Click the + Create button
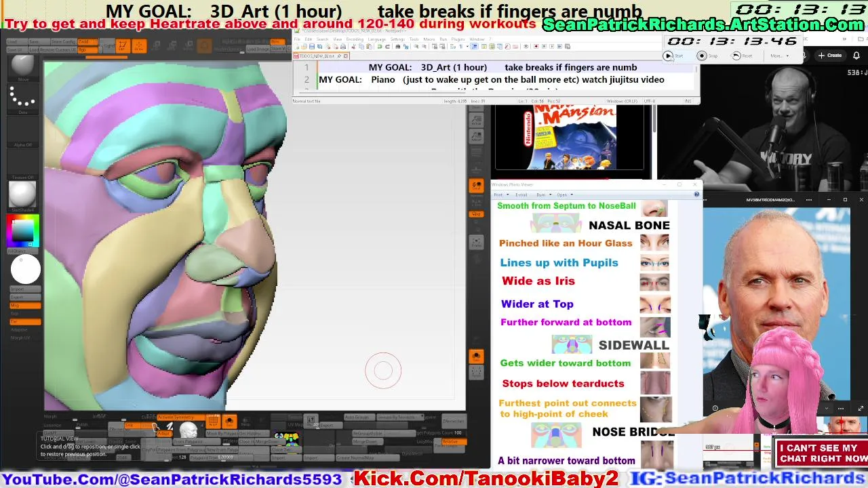This screenshot has width=868, height=488. pos(830,56)
